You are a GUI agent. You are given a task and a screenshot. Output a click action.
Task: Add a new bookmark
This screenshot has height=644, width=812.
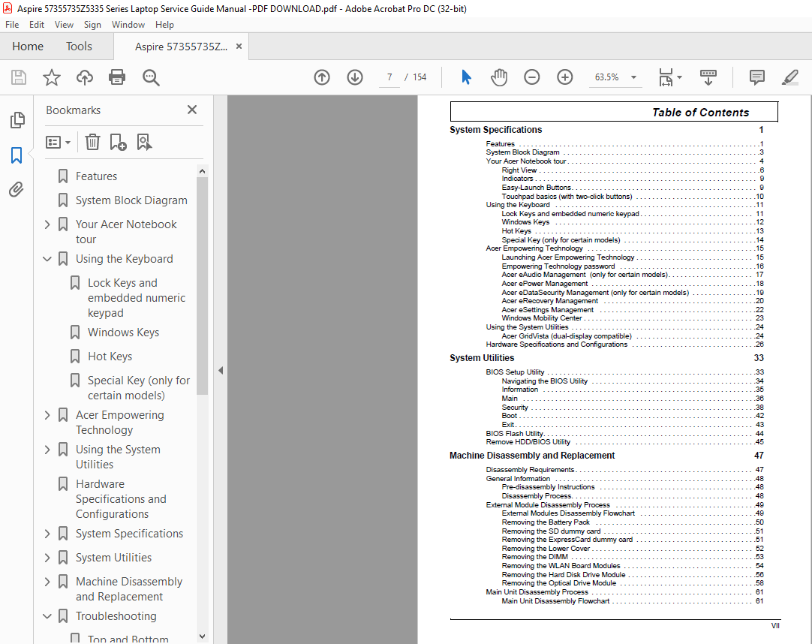point(118,142)
